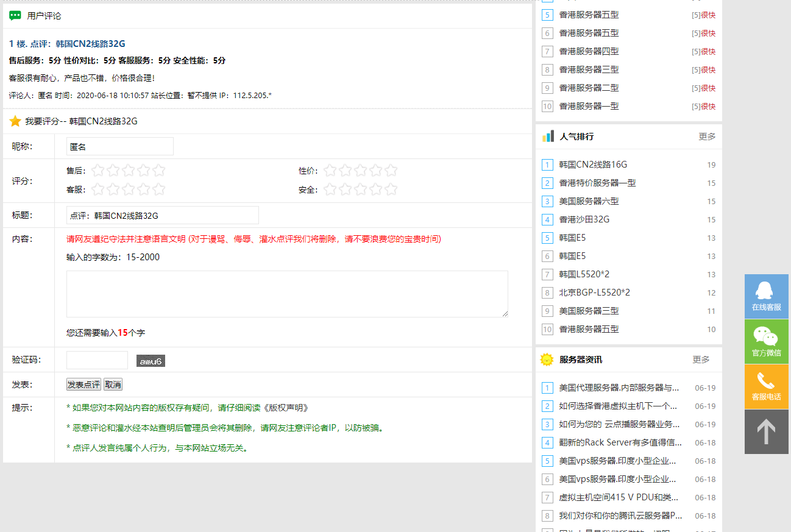The width and height of the screenshot is (791, 532).
Task: Click the 昵称 nickname input field
Action: tap(120, 146)
